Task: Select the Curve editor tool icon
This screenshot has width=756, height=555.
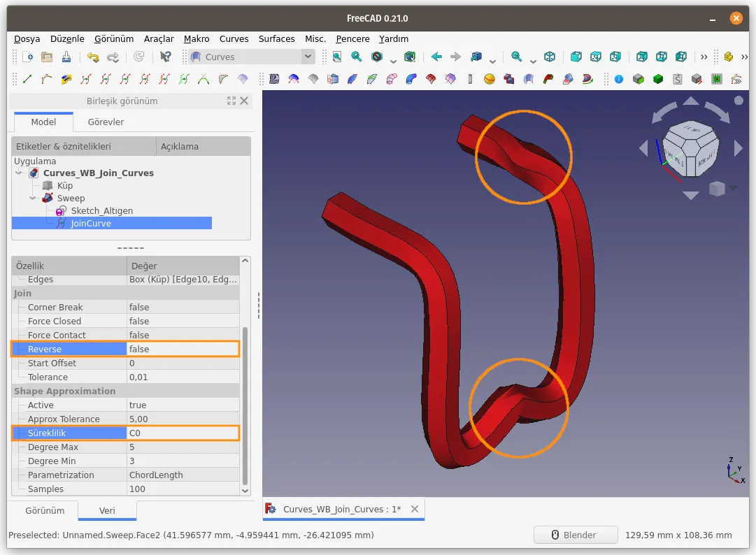Action: click(x=47, y=79)
